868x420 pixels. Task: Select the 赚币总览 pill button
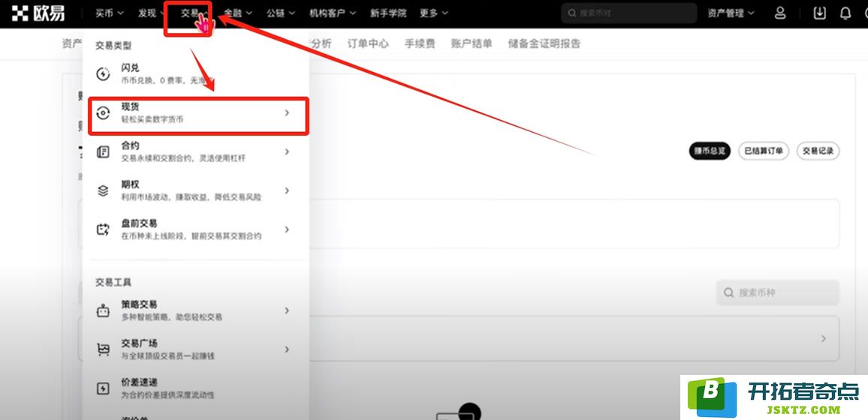click(x=710, y=151)
